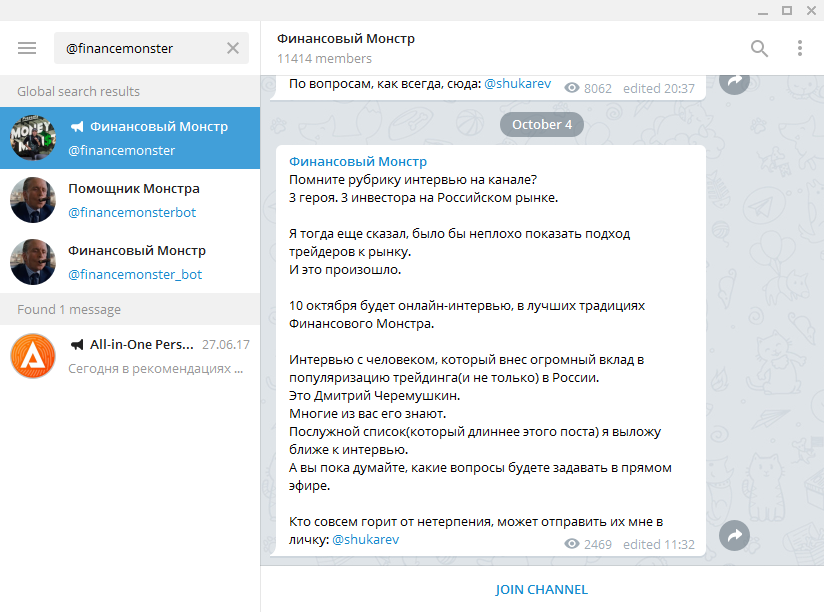Click the Финансовый Монстр channel header title
This screenshot has height=612, width=824.
point(345,39)
